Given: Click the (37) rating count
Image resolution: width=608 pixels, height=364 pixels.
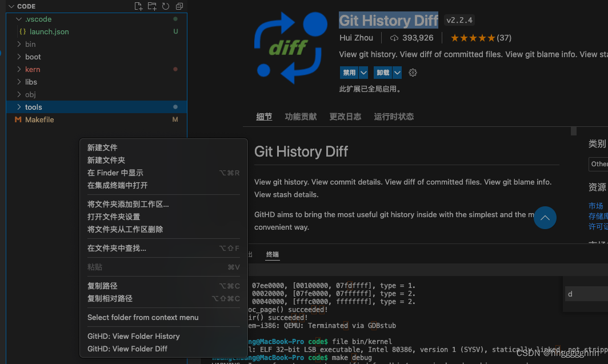Looking at the screenshot, I should click(504, 38).
